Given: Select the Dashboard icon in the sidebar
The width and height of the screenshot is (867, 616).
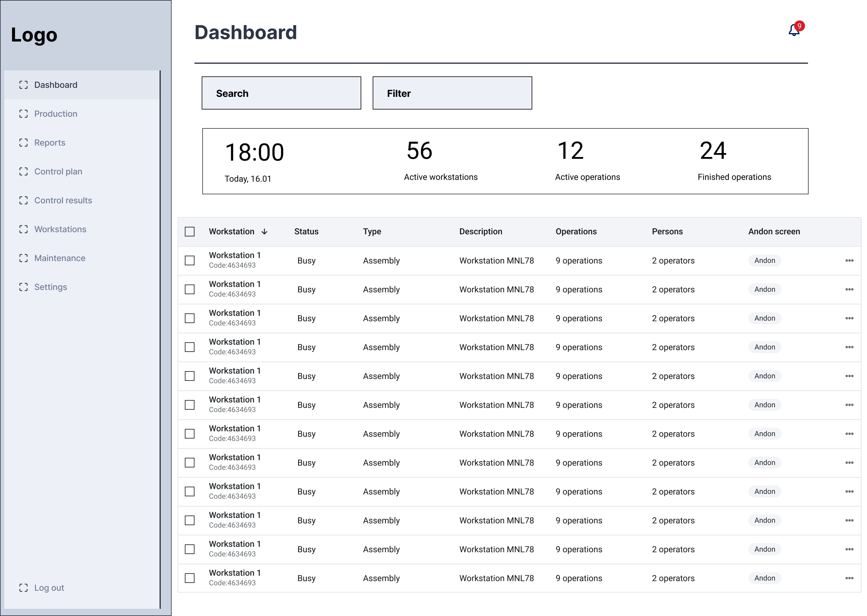Looking at the screenshot, I should click(x=23, y=85).
